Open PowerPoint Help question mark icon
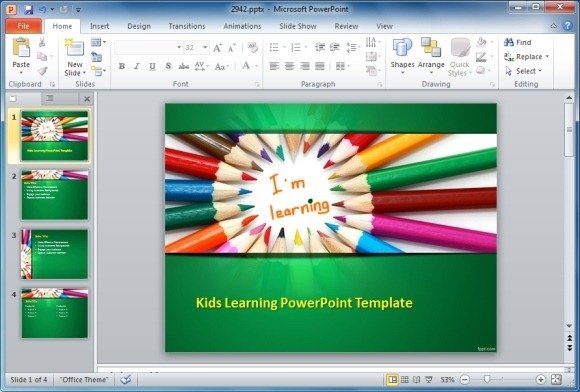580x392 pixels. pyautogui.click(x=567, y=26)
